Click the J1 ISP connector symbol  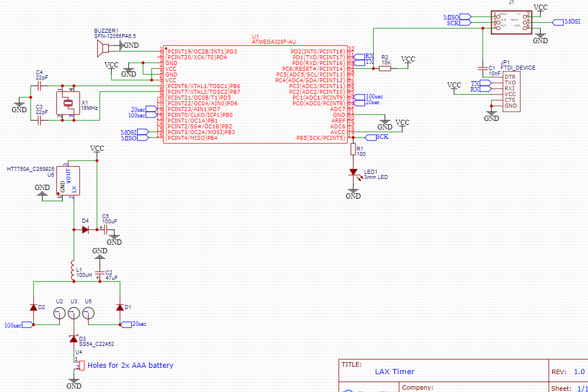click(x=511, y=21)
